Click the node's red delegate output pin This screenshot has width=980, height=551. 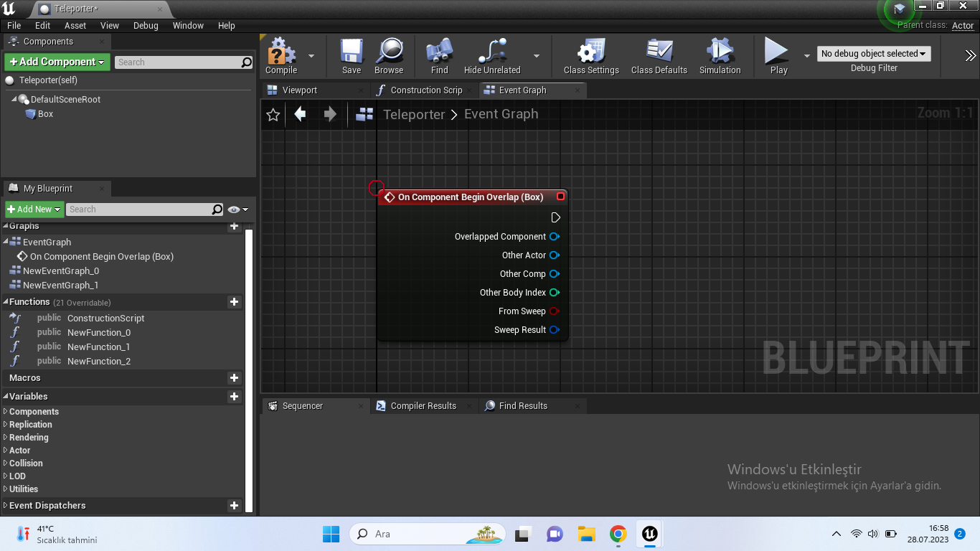[x=561, y=197]
